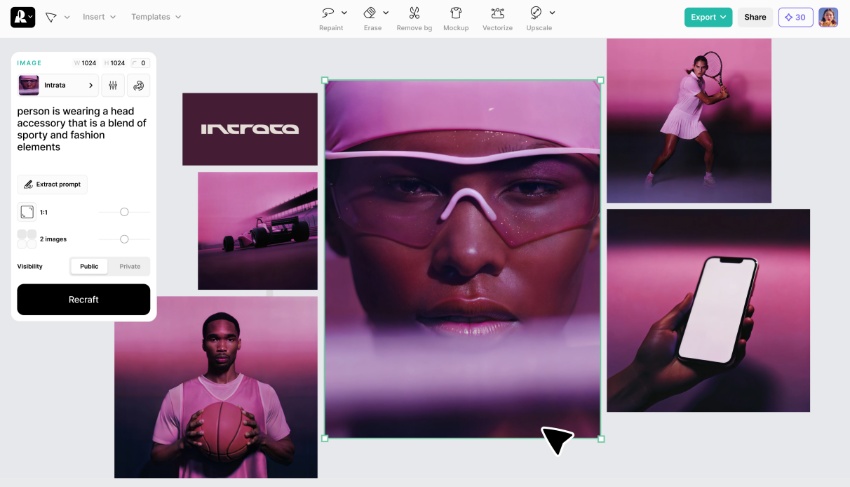
Task: Click the color palette icon in panel
Action: [139, 86]
